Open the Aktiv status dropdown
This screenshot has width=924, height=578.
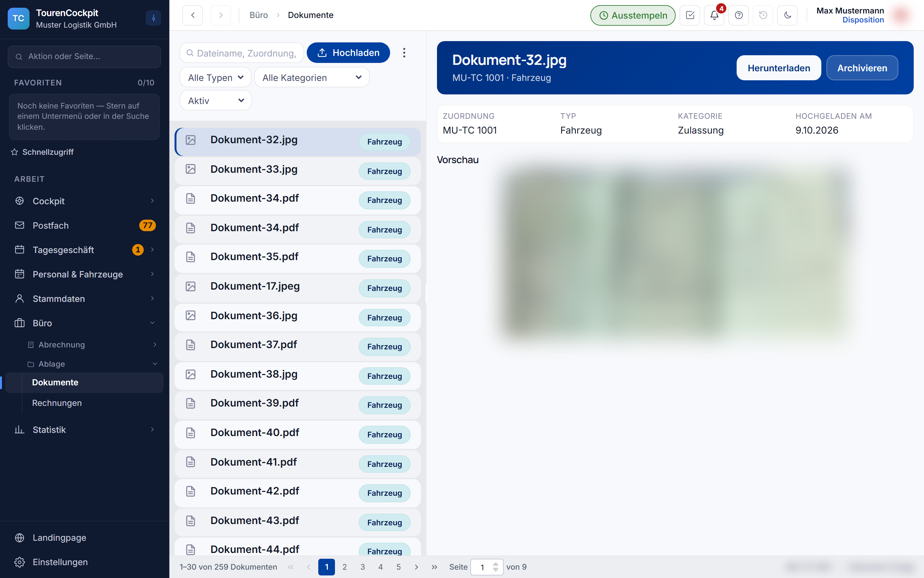(215, 101)
